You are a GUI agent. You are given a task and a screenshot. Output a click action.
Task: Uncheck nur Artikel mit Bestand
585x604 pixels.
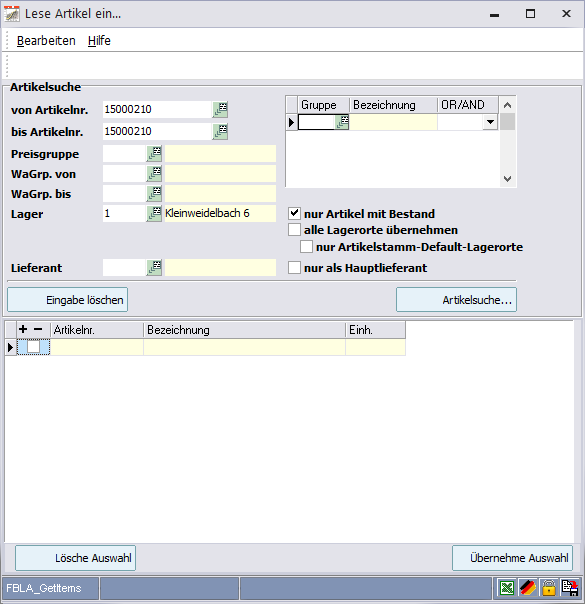point(295,213)
